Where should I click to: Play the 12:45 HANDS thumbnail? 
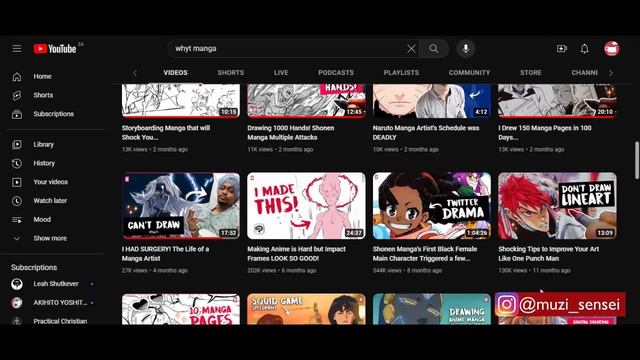(306, 101)
